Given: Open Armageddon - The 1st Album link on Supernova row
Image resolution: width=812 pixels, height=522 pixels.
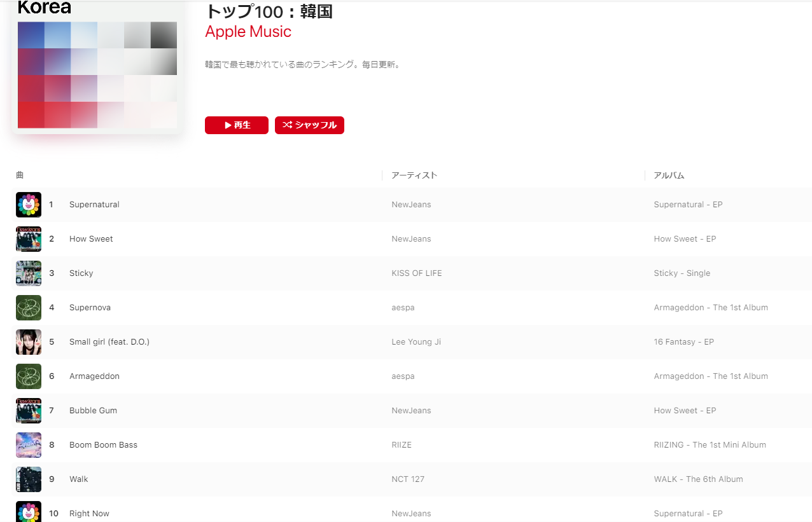Looking at the screenshot, I should pos(711,308).
